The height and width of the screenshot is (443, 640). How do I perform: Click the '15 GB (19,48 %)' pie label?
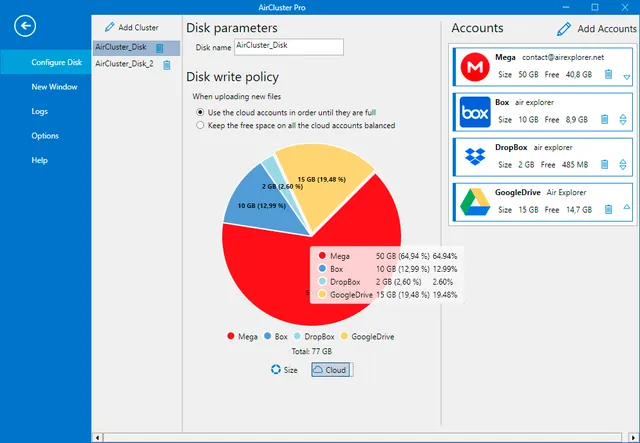[322, 179]
